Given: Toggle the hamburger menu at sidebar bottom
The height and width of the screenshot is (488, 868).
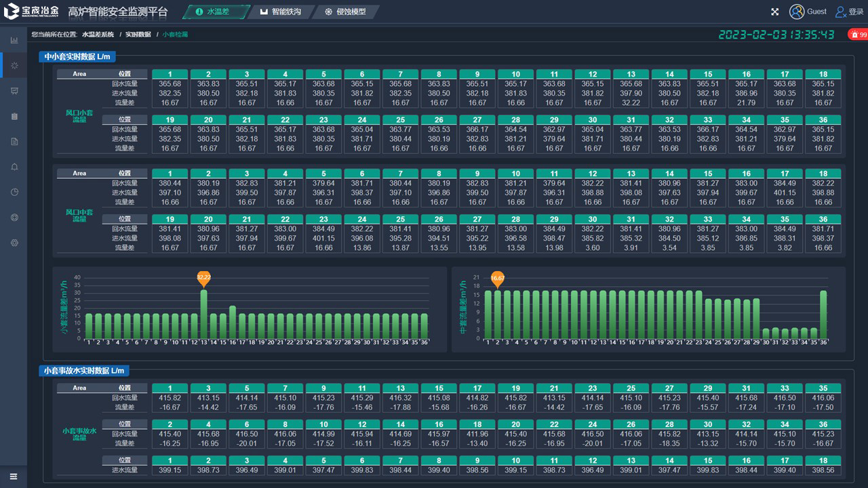Looking at the screenshot, I should [x=14, y=476].
